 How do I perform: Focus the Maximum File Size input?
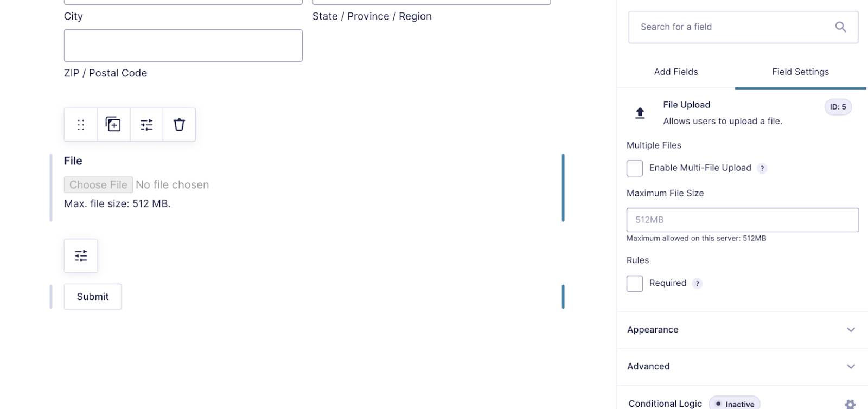[742, 220]
